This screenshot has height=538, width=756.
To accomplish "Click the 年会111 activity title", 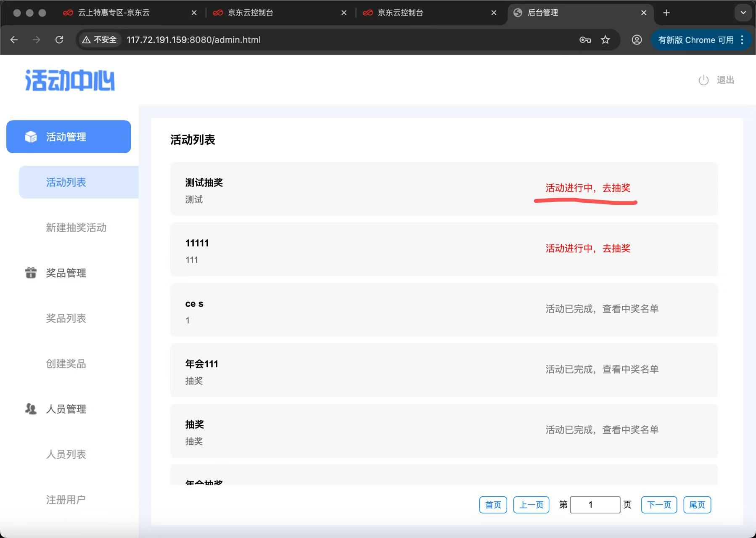I will pyautogui.click(x=202, y=364).
